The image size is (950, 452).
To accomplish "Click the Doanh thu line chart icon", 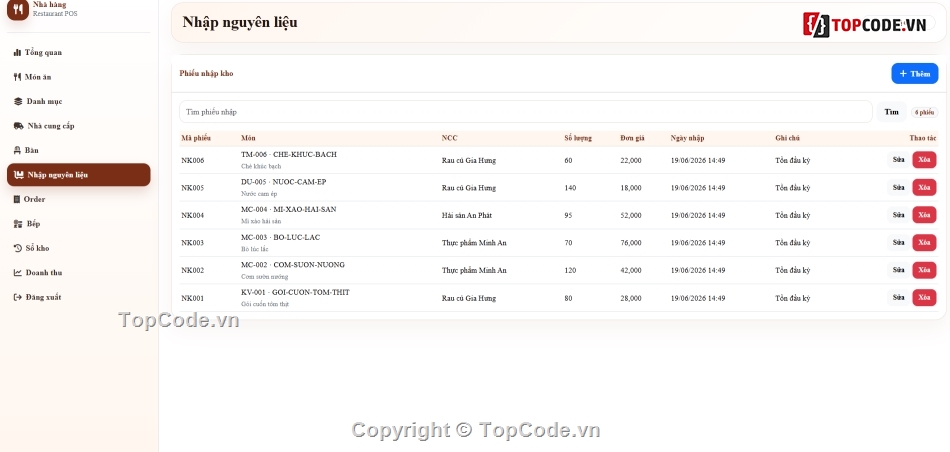I will click(x=18, y=273).
